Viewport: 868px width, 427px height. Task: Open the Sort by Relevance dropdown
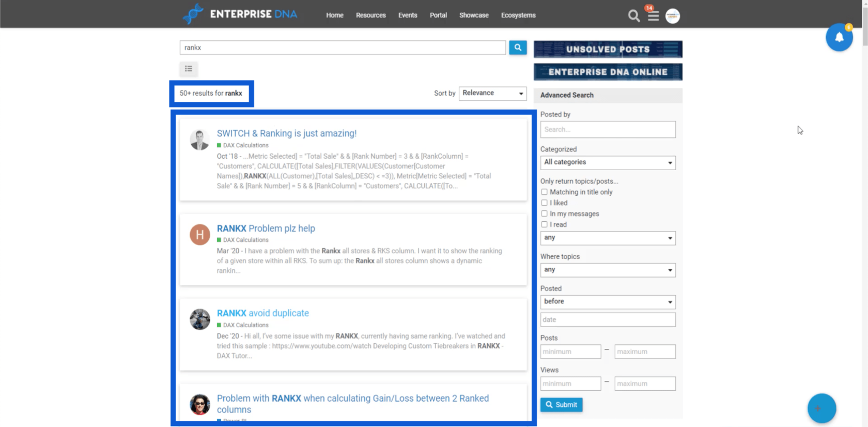(x=492, y=93)
